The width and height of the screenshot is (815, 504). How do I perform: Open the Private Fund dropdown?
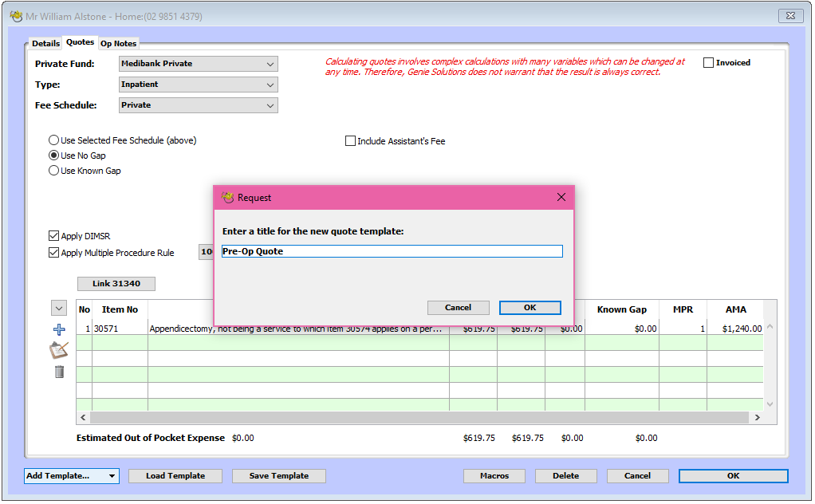[198, 64]
